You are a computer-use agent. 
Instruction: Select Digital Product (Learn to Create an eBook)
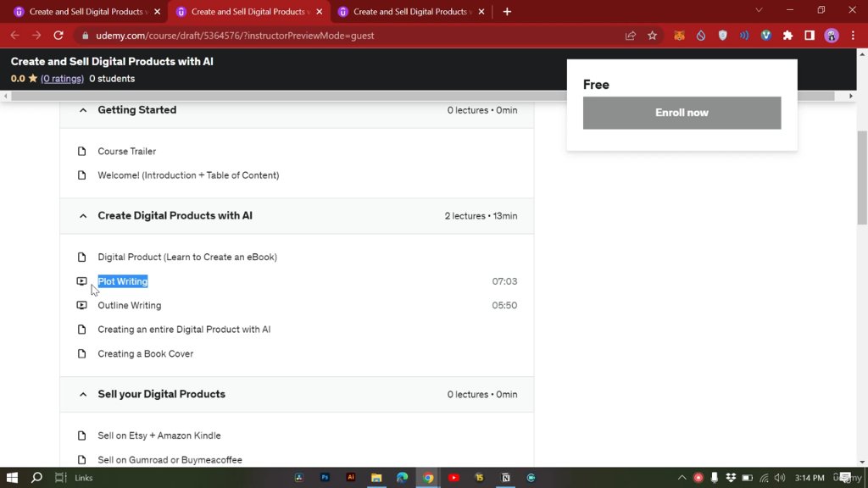[x=187, y=257]
